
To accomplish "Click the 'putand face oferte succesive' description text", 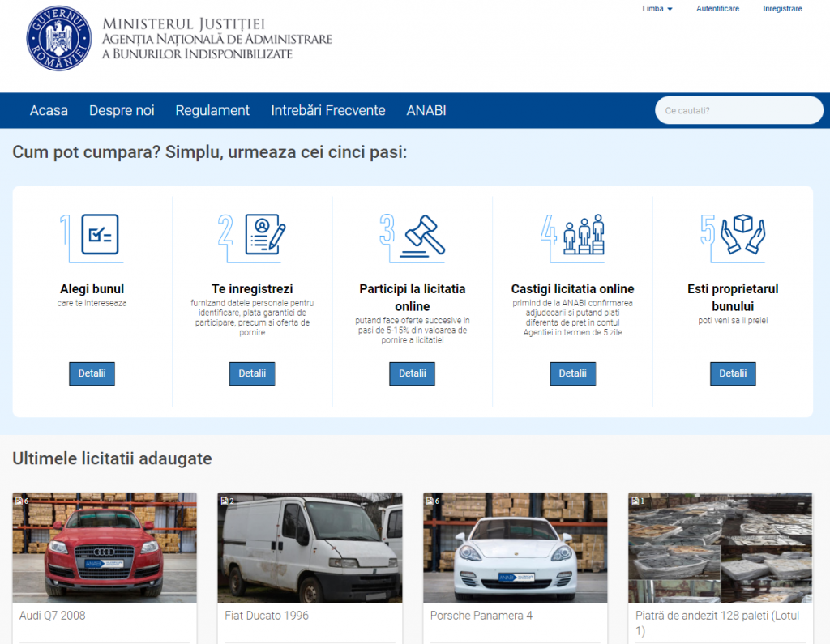I will coord(413,331).
